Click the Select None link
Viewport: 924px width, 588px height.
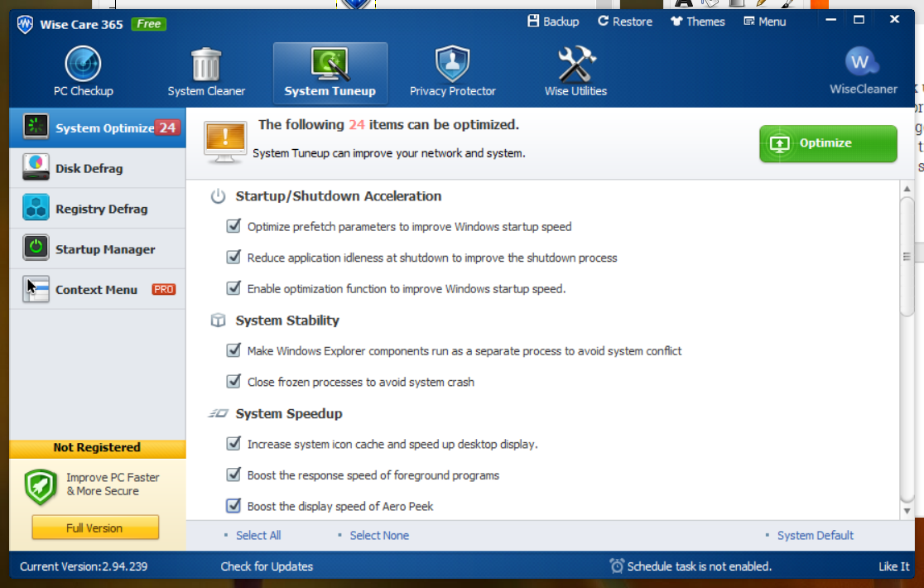[379, 535]
